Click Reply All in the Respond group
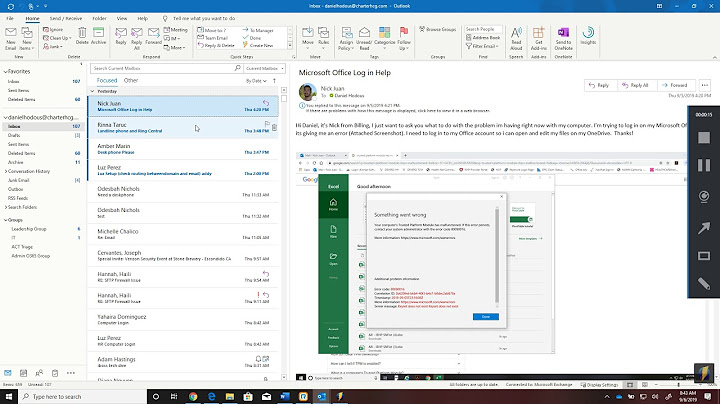This screenshot has height=404, width=720. click(x=137, y=38)
